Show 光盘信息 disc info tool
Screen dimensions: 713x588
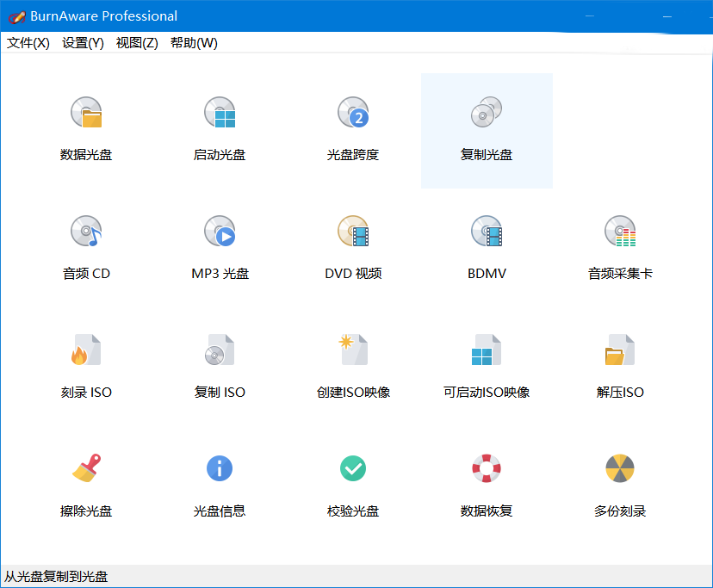point(220,486)
